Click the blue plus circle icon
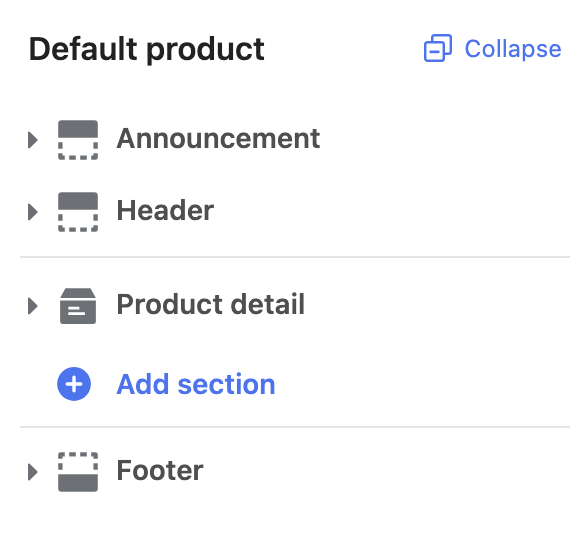 [x=74, y=384]
